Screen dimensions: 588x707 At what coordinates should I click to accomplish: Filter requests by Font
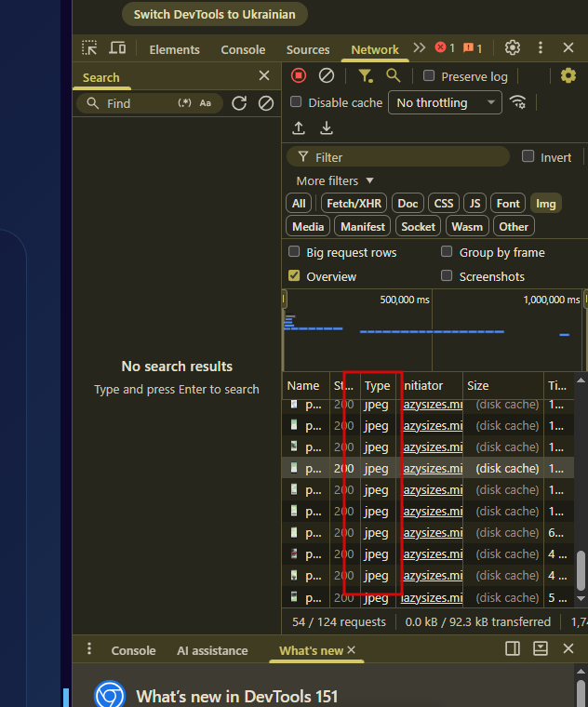(x=508, y=204)
